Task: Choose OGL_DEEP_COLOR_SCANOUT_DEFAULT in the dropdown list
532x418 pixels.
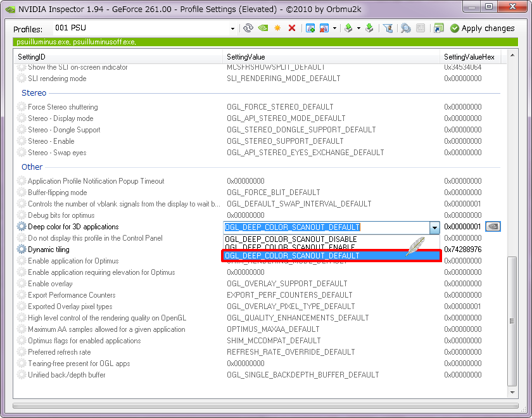Action: coord(331,255)
